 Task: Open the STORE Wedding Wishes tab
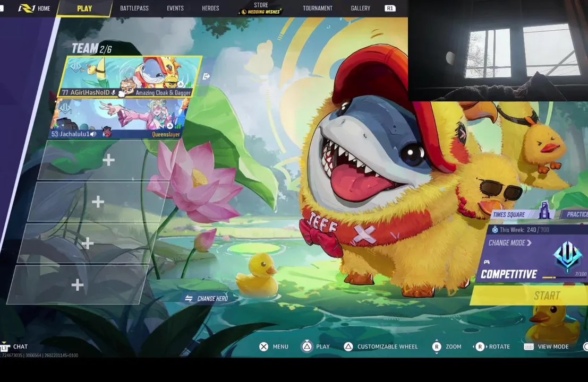[x=261, y=8]
